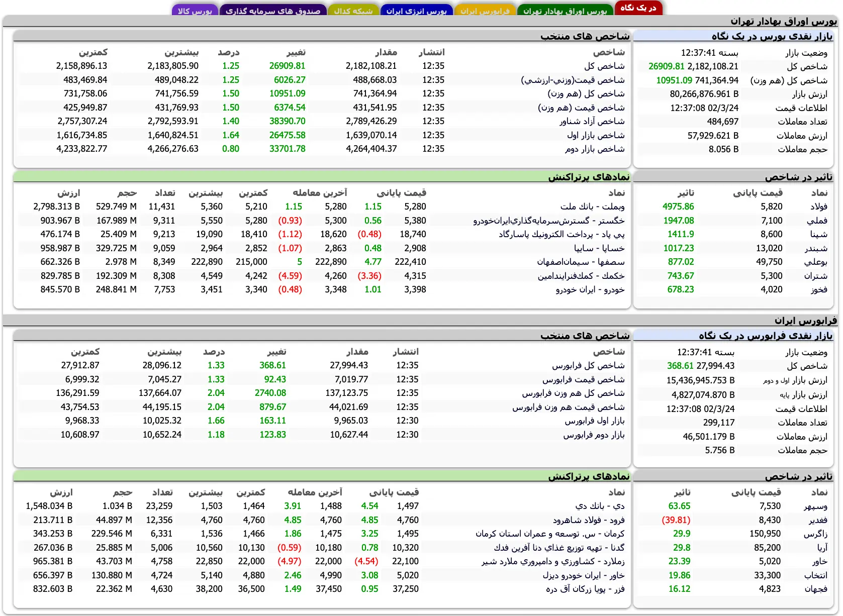Click بازار نقدی بورس در یک نگاه heading
Image resolution: width=843 pixels, height=616 pixels.
pyautogui.click(x=772, y=36)
